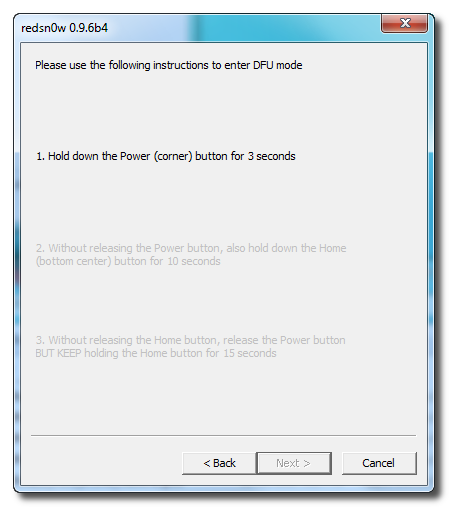Close the redsn0w window with the X
Screen dimensions: 449x507
tap(404, 23)
